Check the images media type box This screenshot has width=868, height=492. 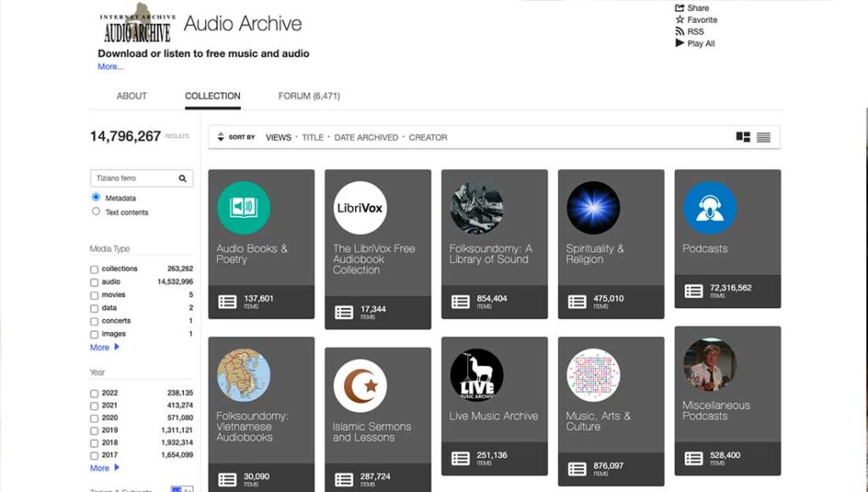tap(94, 334)
